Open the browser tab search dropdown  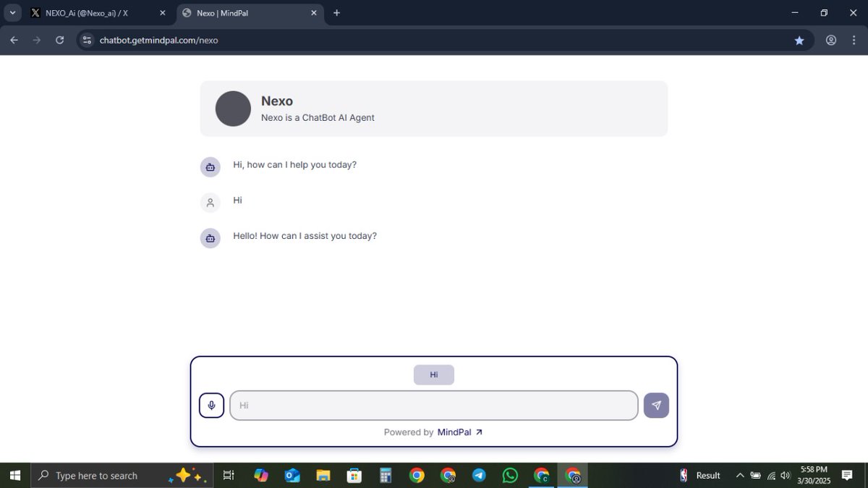pos(12,12)
